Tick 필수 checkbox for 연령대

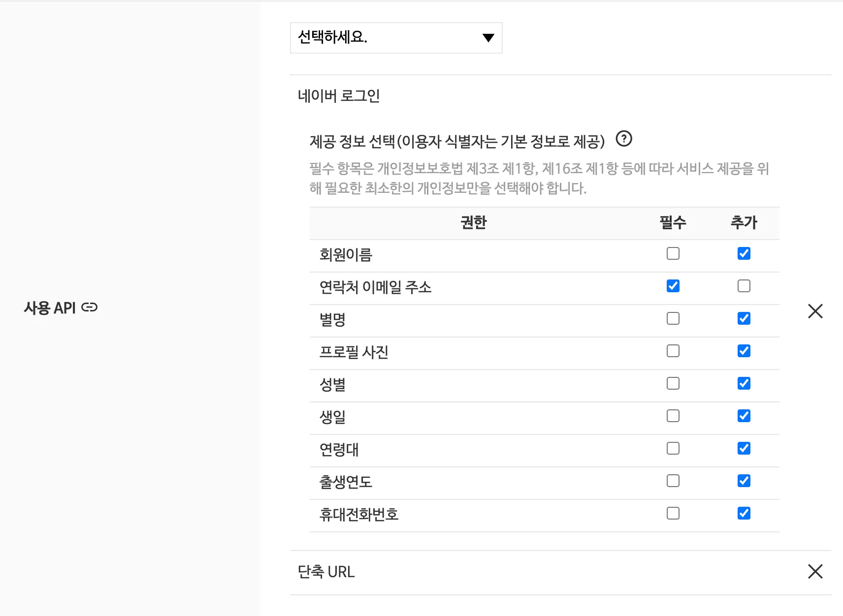click(673, 448)
